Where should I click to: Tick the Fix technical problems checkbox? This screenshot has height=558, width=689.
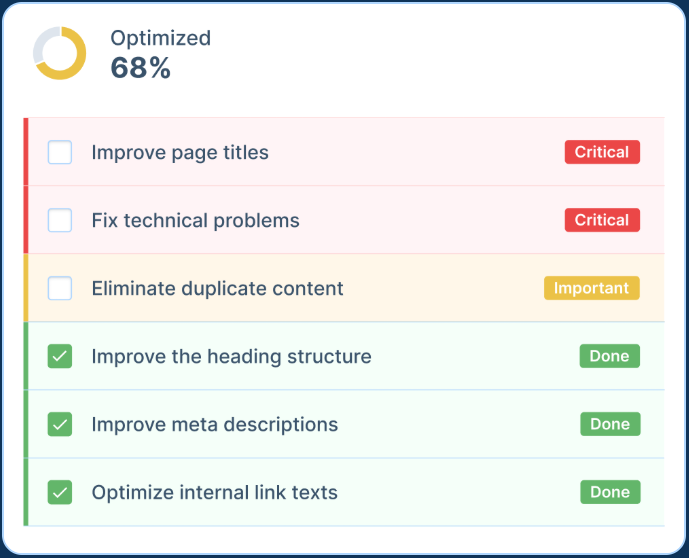tap(60, 220)
